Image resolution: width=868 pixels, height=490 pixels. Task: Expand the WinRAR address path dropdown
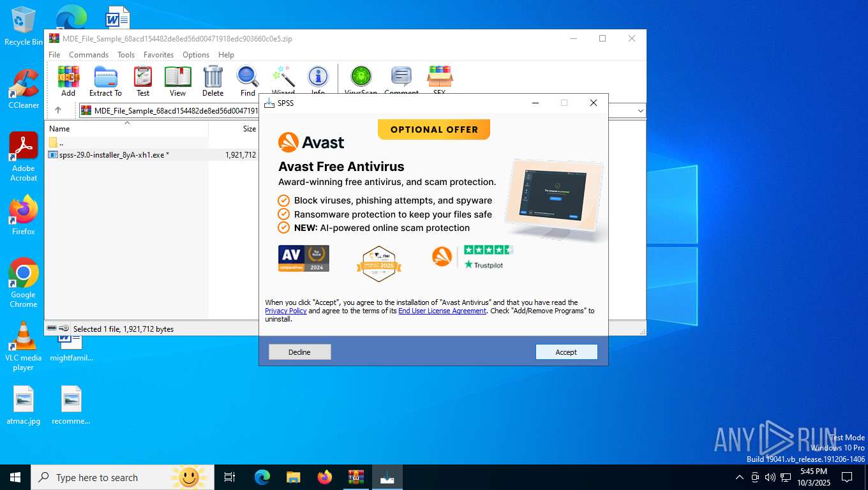640,111
